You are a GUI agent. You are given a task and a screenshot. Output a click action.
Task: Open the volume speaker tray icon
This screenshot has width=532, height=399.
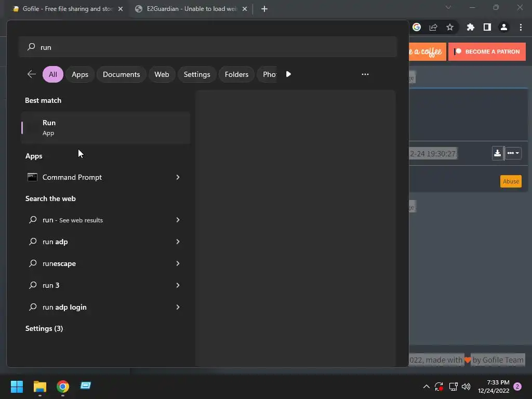pos(466,386)
